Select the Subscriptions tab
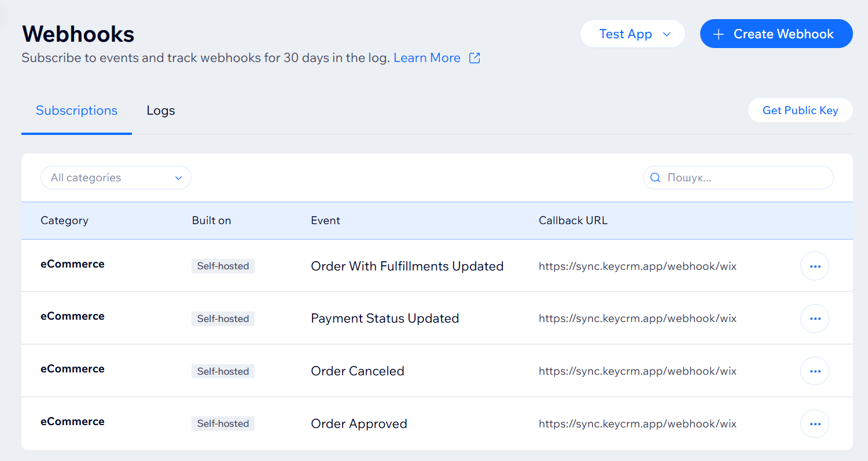 click(76, 111)
